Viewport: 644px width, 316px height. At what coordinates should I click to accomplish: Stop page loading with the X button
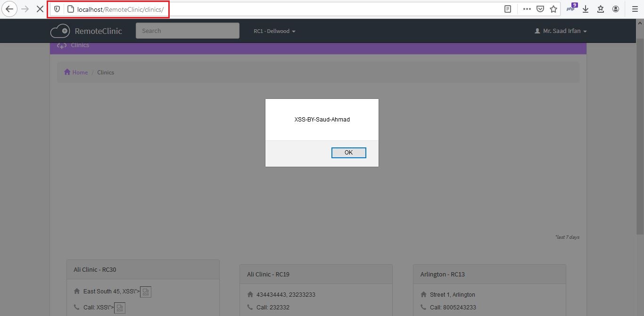[40, 9]
